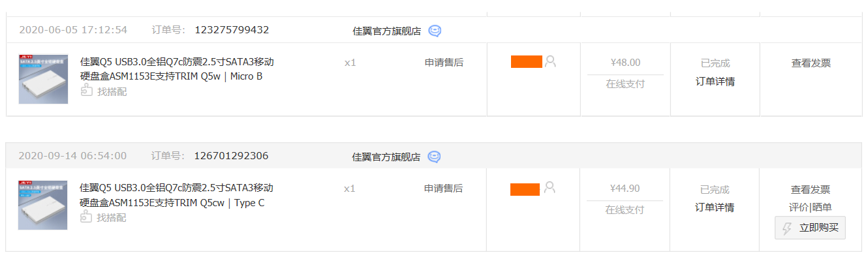This screenshot has height=261, width=868.
Task: Open the Q5cw Type C product thumbnail
Action: coord(44,205)
